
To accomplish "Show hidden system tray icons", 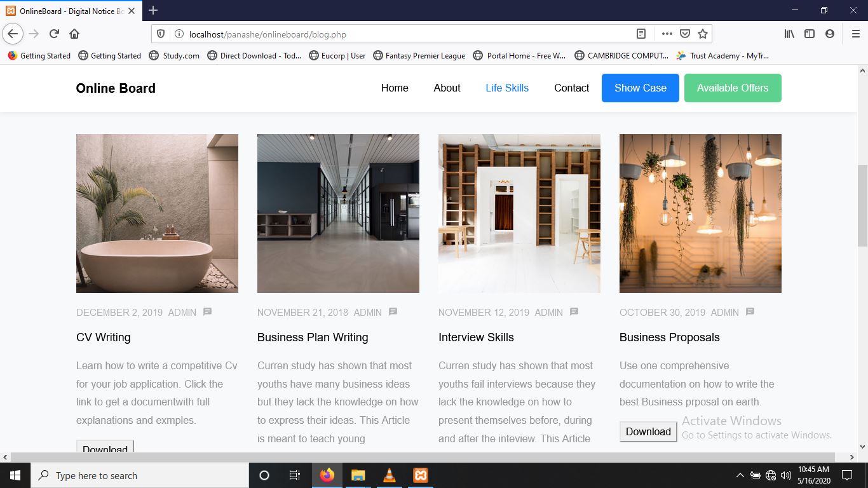I will point(740,475).
